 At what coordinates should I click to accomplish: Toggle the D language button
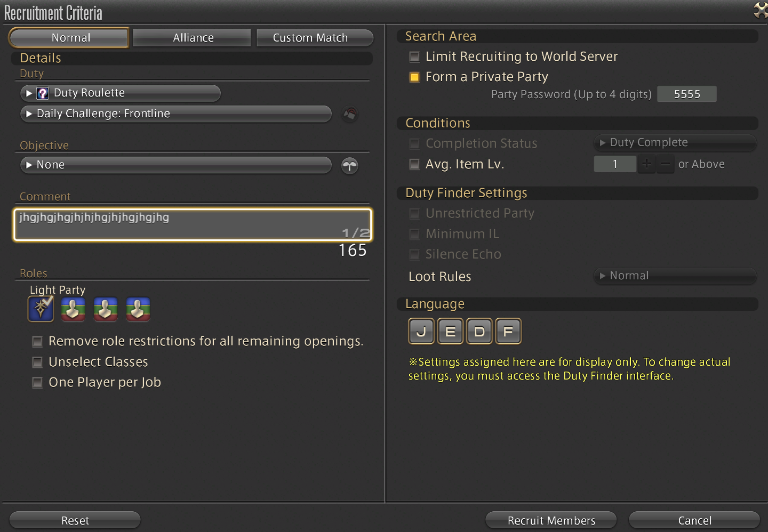coord(479,332)
